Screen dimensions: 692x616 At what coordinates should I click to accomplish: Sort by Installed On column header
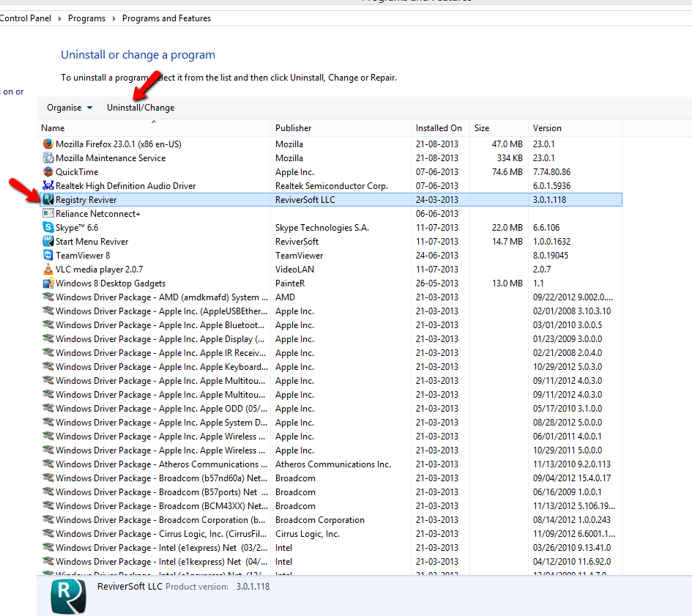tap(439, 128)
